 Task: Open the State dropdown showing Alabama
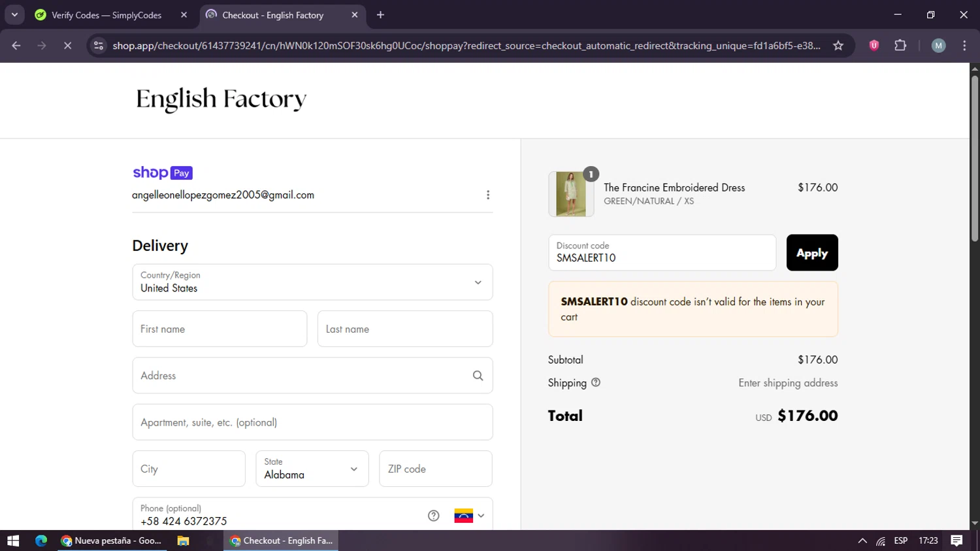pyautogui.click(x=312, y=469)
